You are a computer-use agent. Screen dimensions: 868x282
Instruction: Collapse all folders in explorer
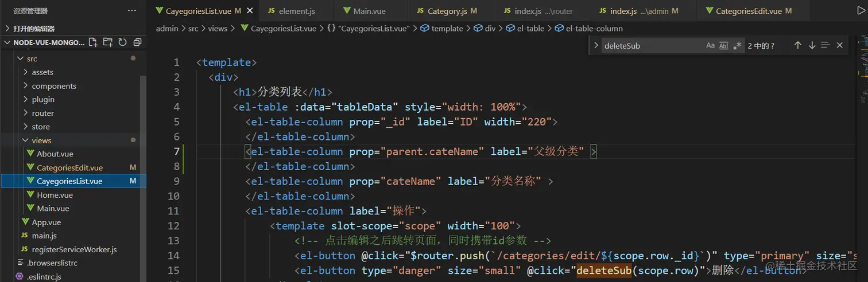137,42
